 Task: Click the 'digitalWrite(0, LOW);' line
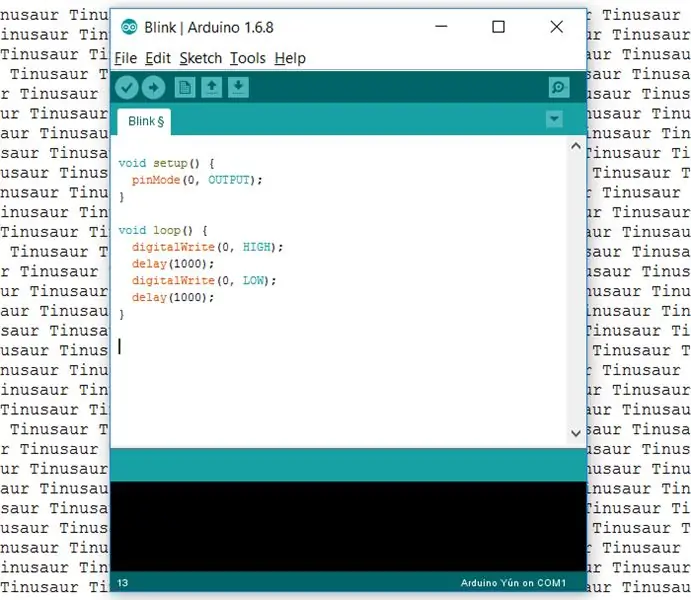pos(204,281)
